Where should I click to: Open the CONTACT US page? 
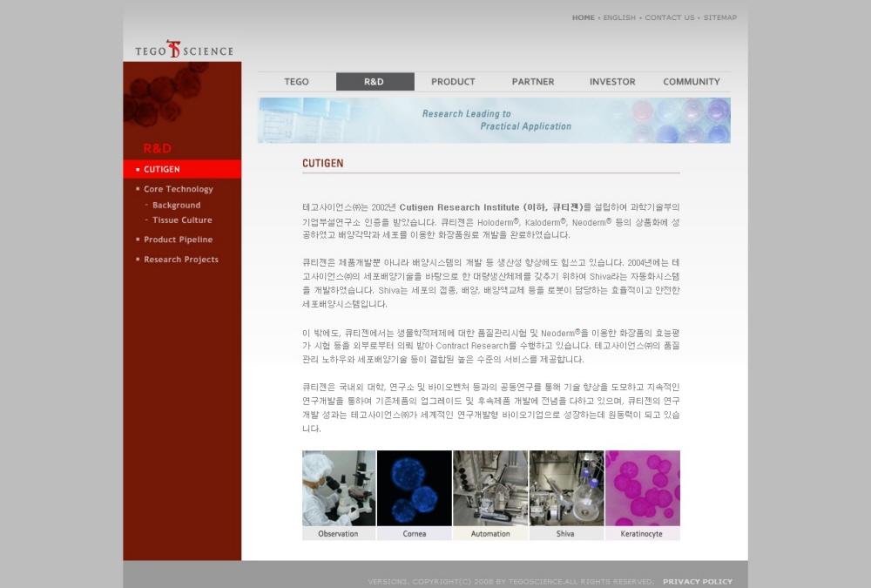(x=669, y=17)
